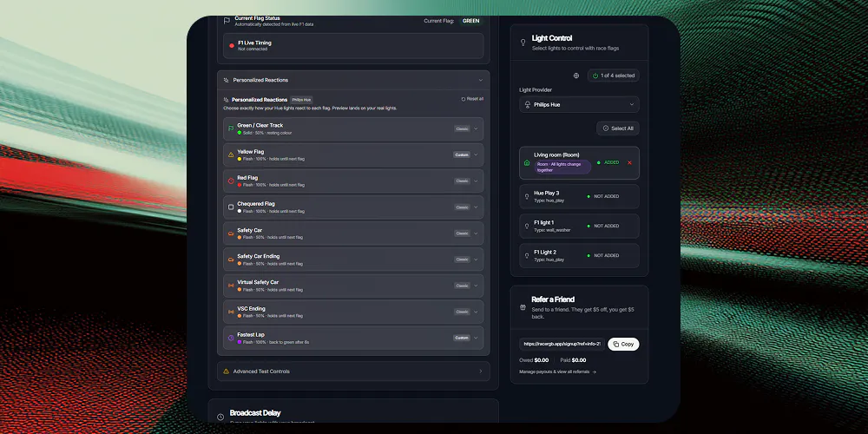Click the red F1 Live Timing status dot
The image size is (868, 434).
pyautogui.click(x=232, y=45)
